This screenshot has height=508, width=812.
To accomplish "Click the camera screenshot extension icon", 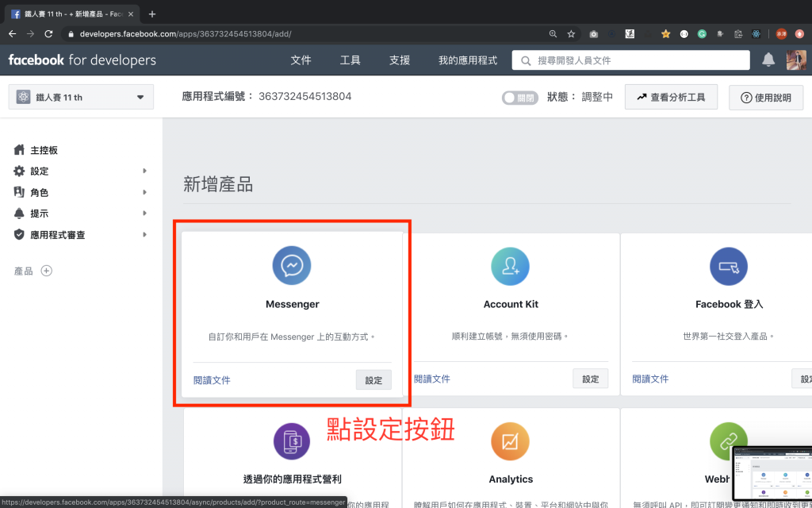I will click(593, 34).
